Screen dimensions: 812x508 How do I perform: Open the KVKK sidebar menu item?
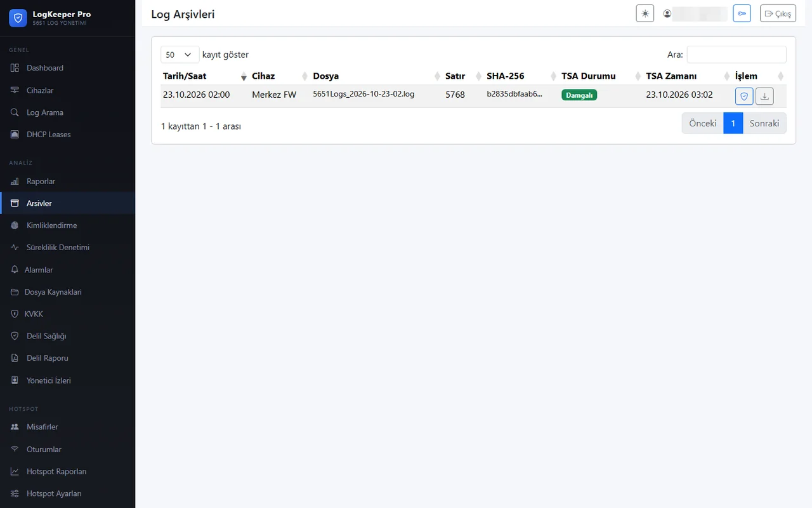(67, 314)
